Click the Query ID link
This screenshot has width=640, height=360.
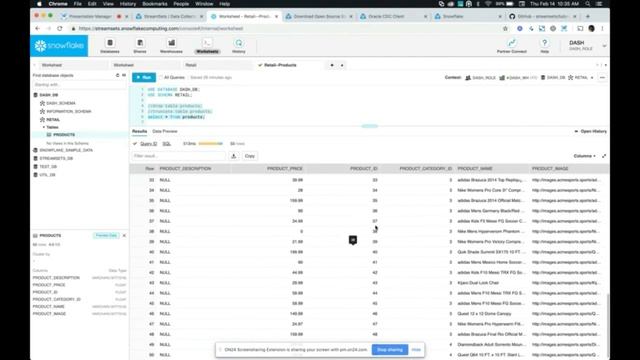pyautogui.click(x=148, y=144)
